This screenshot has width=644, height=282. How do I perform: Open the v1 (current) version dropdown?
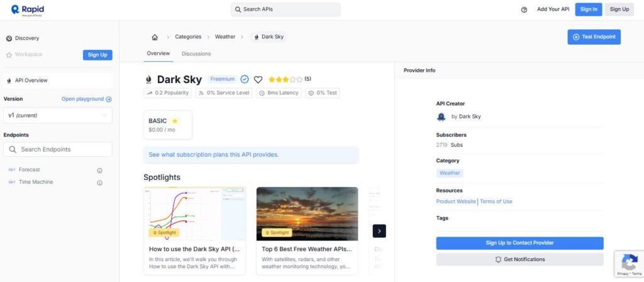tap(57, 116)
